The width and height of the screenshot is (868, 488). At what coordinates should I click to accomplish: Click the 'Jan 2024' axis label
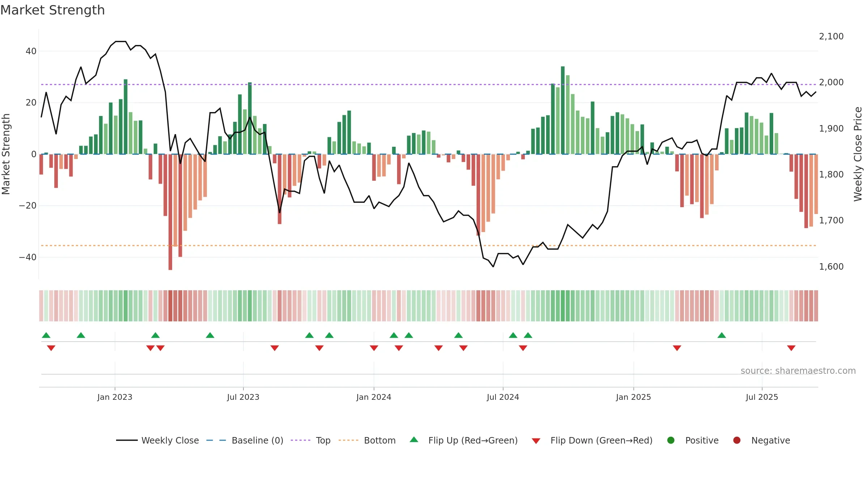click(374, 397)
